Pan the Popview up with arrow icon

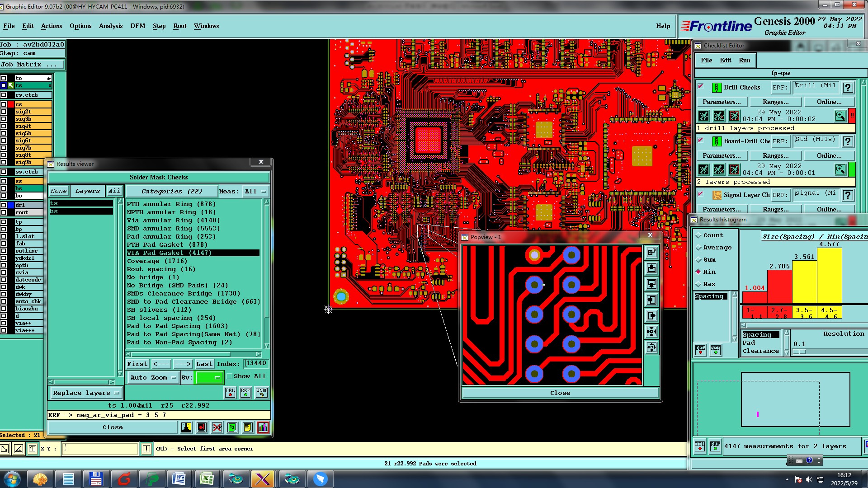point(651,268)
